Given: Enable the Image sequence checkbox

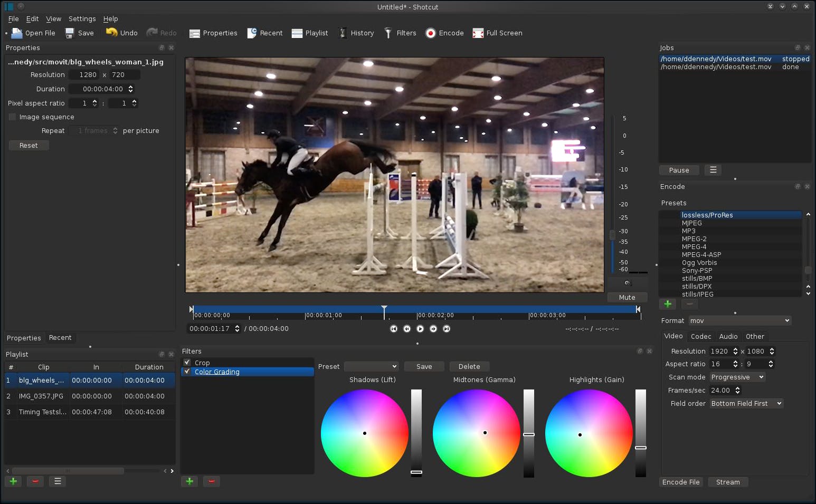Looking at the screenshot, I should coord(13,117).
